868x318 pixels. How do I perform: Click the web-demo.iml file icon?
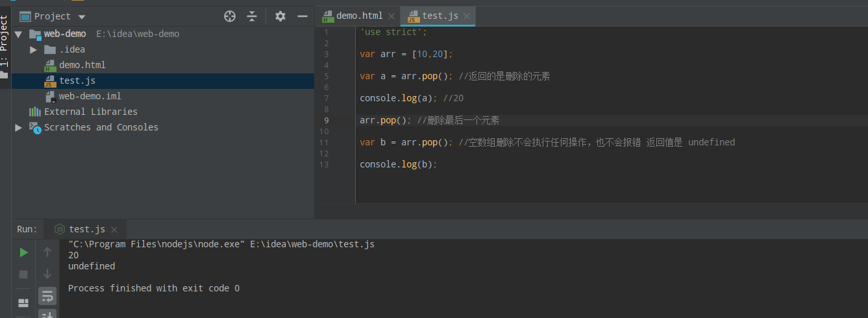coord(50,96)
